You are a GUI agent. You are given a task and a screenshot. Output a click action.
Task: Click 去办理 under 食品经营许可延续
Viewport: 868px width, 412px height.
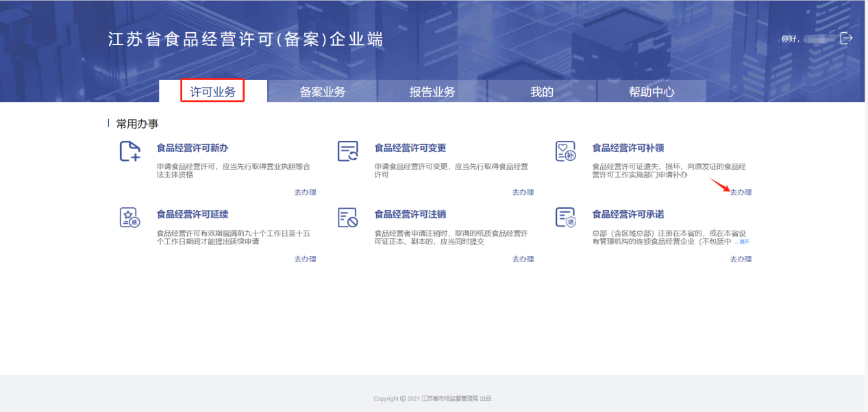pyautogui.click(x=305, y=259)
